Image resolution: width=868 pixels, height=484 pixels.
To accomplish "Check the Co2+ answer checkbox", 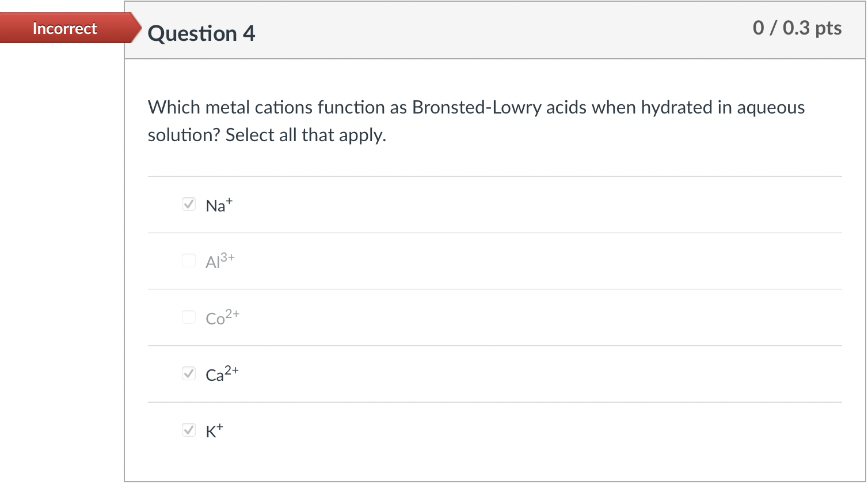I will click(x=188, y=317).
